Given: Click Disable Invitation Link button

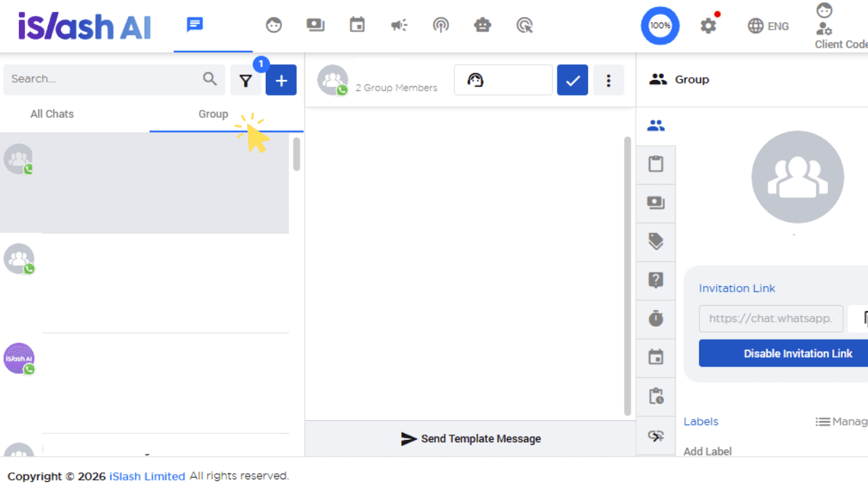Looking at the screenshot, I should [783, 353].
